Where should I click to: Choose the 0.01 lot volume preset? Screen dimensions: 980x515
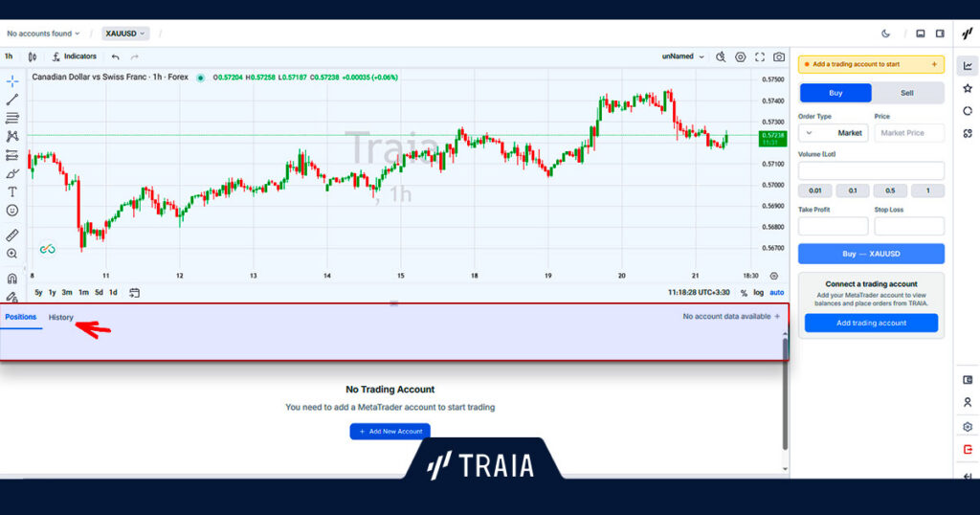815,190
